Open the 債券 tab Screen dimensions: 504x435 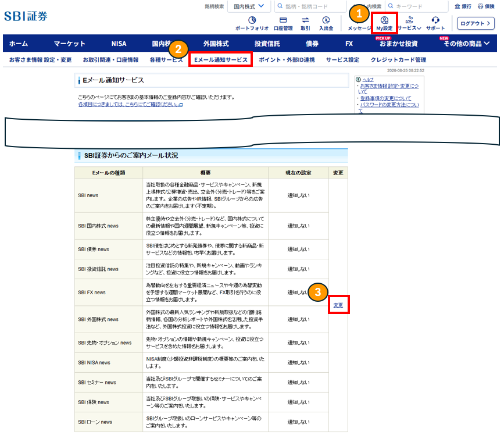[312, 44]
